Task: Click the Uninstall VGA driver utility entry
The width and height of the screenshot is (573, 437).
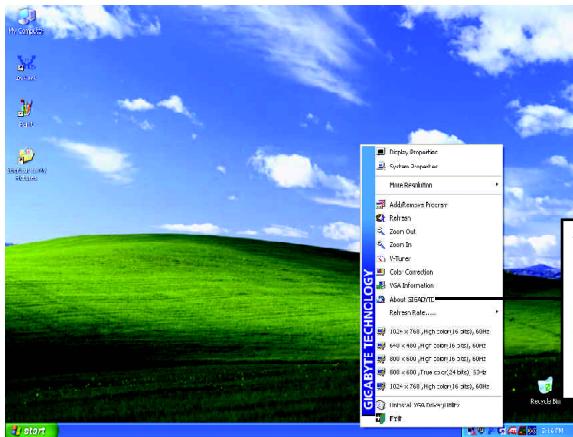Action: (439, 405)
